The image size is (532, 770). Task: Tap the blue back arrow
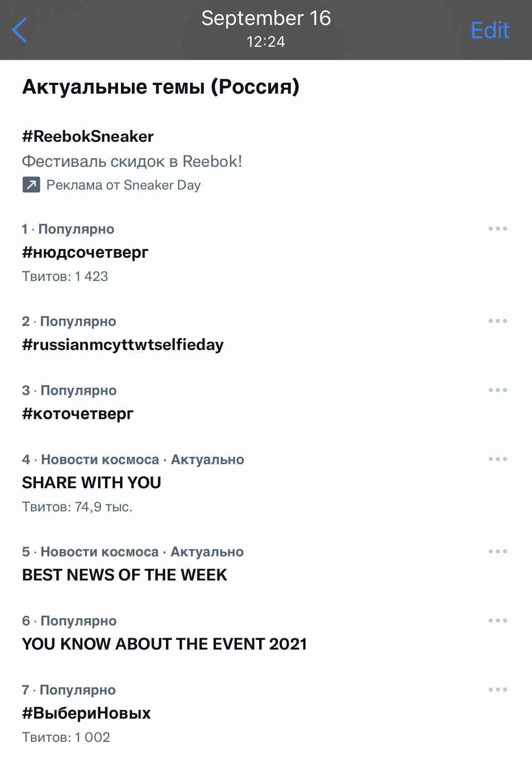20,30
